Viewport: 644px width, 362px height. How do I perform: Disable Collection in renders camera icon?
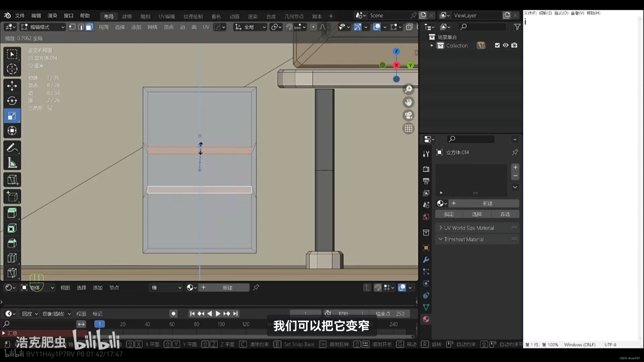pos(514,45)
